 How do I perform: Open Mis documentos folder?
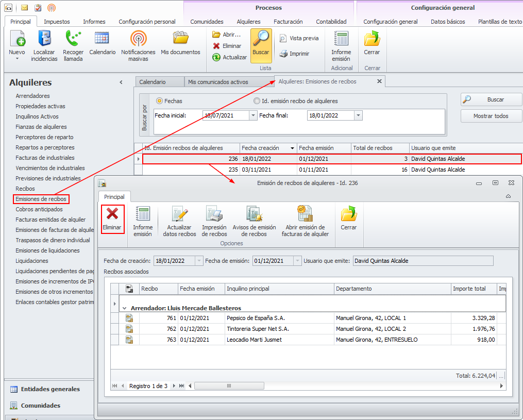[180, 42]
